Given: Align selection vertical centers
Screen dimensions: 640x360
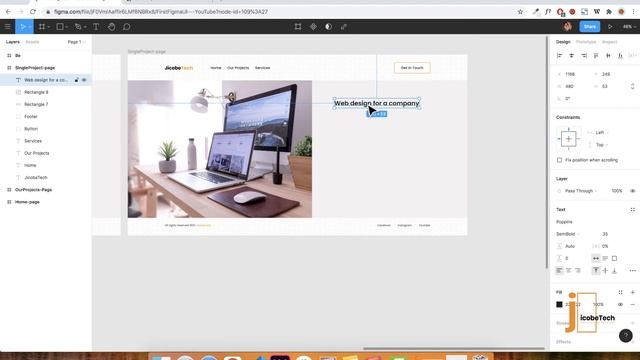Looking at the screenshot, I should click(x=608, y=56).
